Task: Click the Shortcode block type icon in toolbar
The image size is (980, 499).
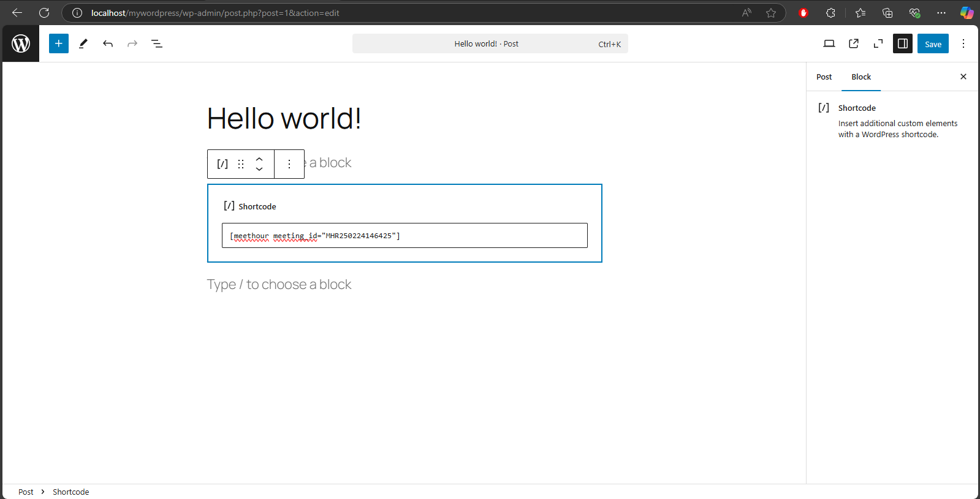Action: click(x=222, y=164)
